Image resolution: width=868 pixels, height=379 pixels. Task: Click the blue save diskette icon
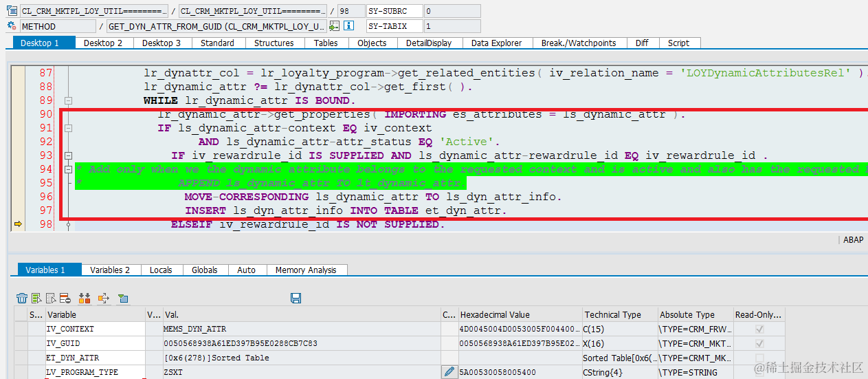click(296, 298)
